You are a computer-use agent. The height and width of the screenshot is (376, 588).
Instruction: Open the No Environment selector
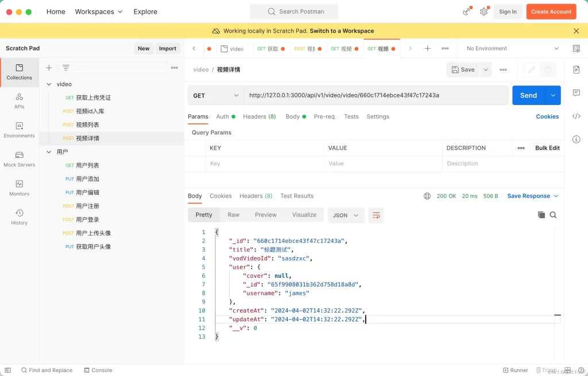click(512, 49)
